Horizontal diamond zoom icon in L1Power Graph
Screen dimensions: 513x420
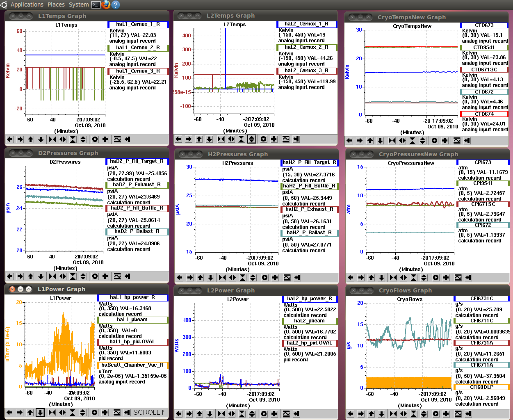click(x=62, y=413)
